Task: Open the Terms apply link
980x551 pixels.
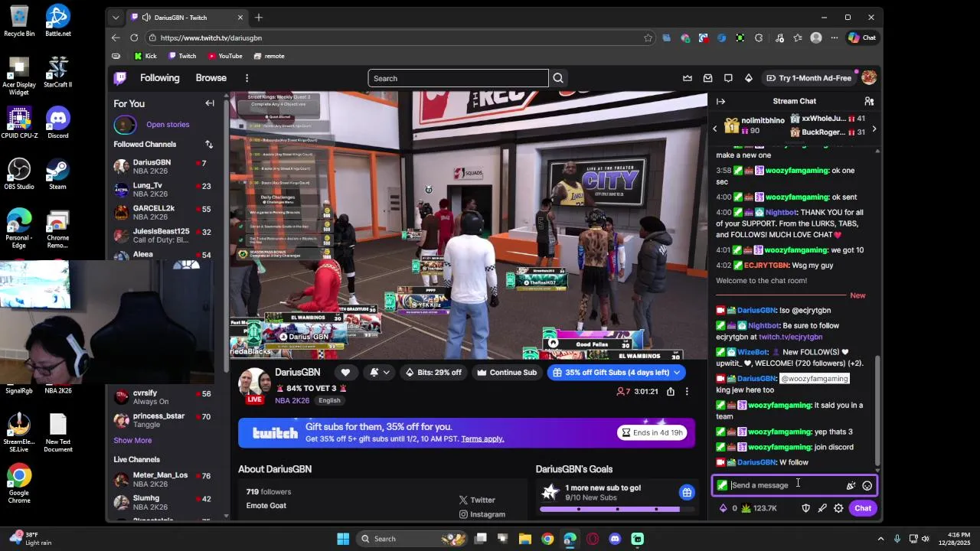Action: coord(482,439)
